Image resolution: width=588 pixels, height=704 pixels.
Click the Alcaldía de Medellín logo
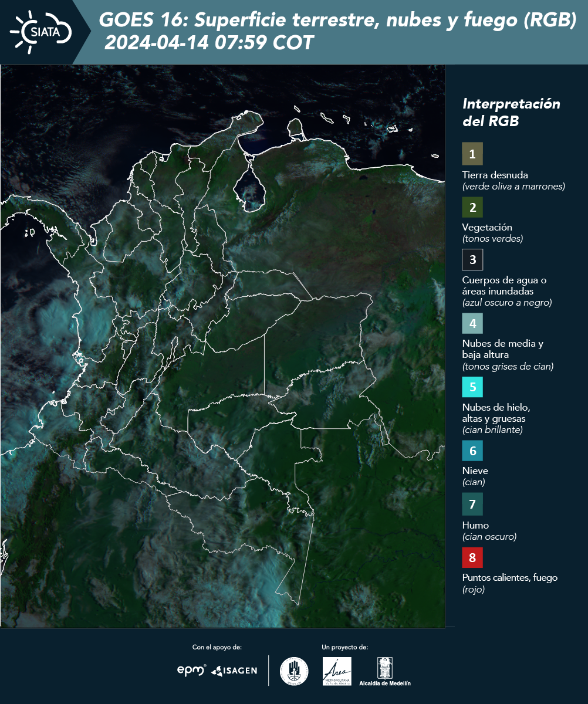point(385,671)
